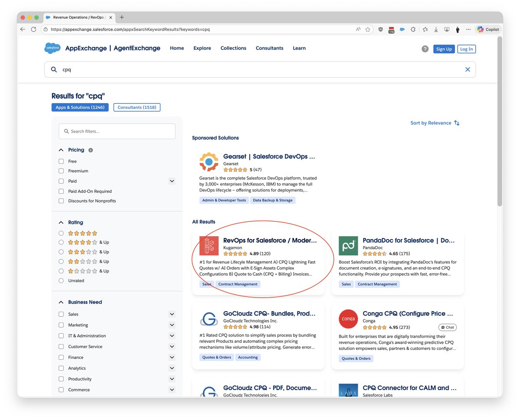Check the Finance business need checkbox
This screenshot has width=520, height=420.
(61, 357)
